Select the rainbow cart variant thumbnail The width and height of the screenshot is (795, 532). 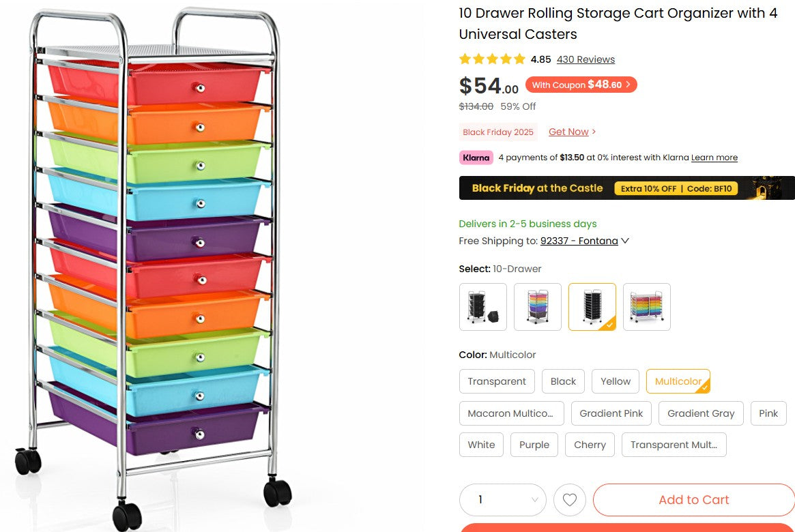(537, 306)
